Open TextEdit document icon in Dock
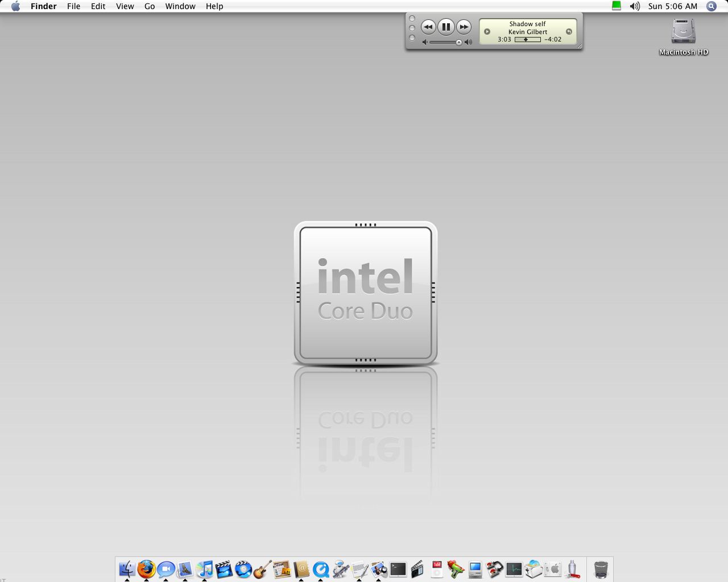 pyautogui.click(x=359, y=568)
